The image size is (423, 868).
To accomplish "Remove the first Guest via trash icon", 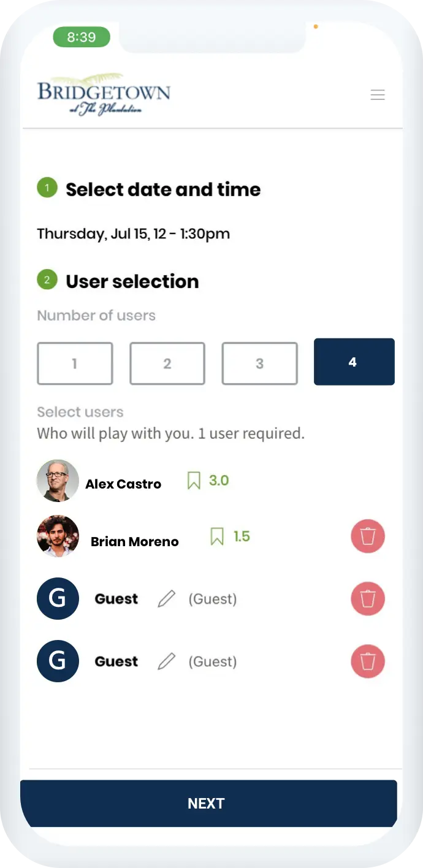I will tap(368, 599).
